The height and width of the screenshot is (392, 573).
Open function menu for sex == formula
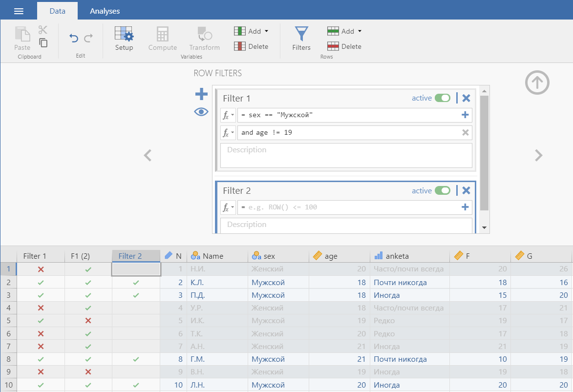[x=228, y=115]
